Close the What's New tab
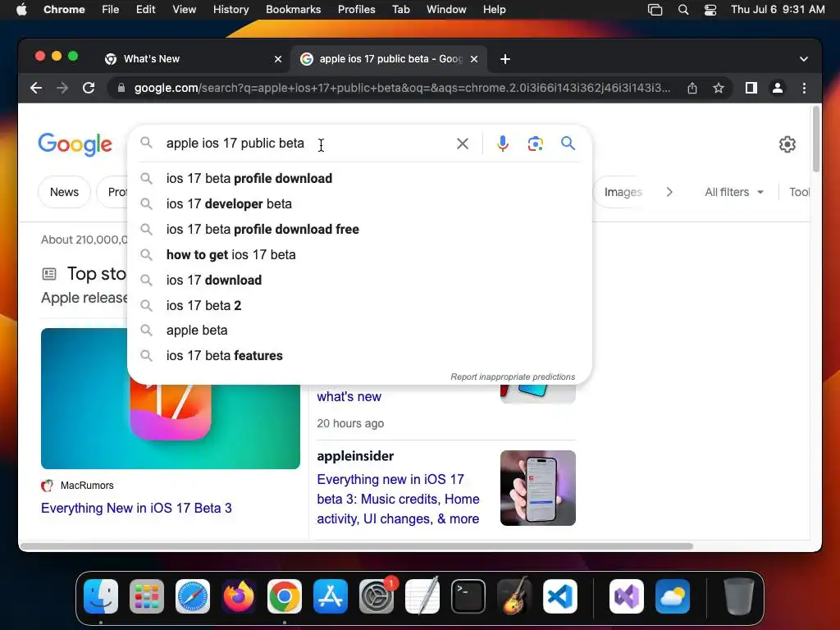The height and width of the screenshot is (630, 840). coord(278,59)
